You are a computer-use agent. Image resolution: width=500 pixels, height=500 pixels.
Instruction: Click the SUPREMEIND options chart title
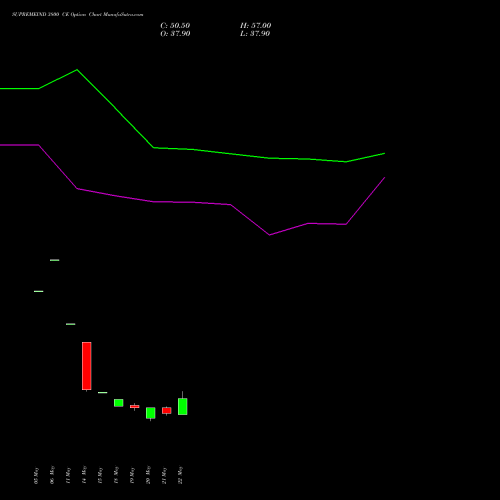coord(78,15)
